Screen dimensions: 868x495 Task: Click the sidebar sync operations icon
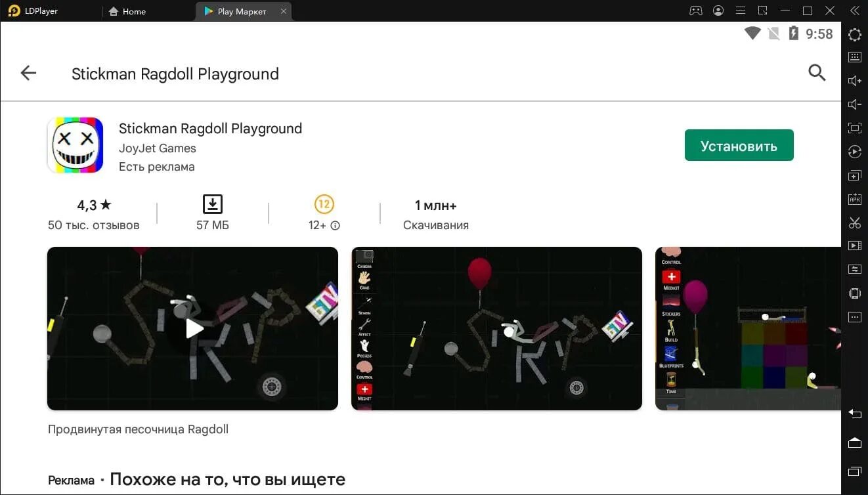854,152
